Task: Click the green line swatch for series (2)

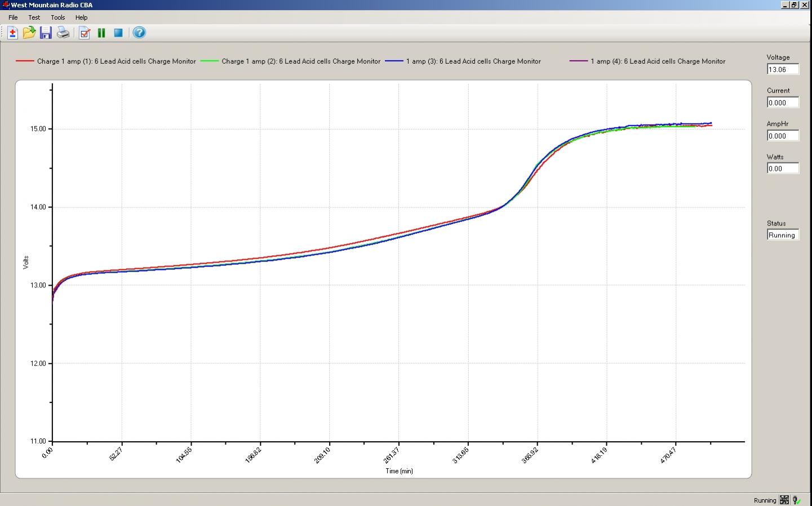Action: click(210, 61)
